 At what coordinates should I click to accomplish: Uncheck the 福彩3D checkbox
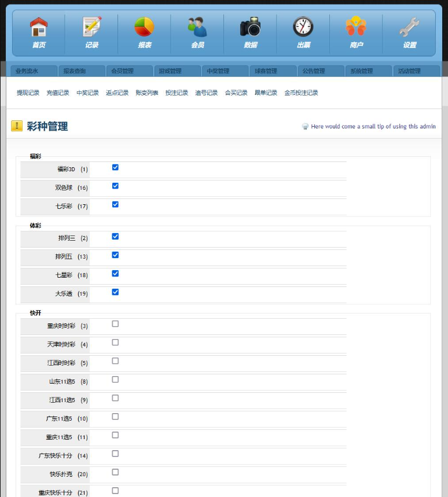pyautogui.click(x=115, y=167)
